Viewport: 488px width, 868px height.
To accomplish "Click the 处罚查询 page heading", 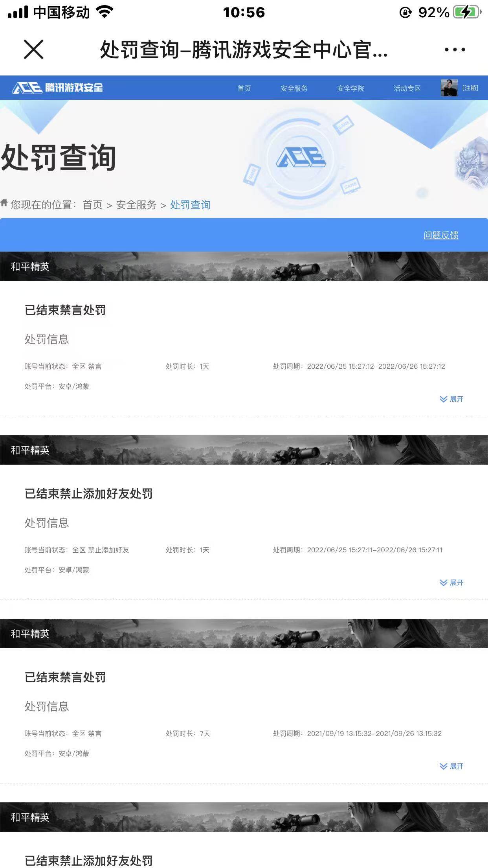I will point(59,157).
